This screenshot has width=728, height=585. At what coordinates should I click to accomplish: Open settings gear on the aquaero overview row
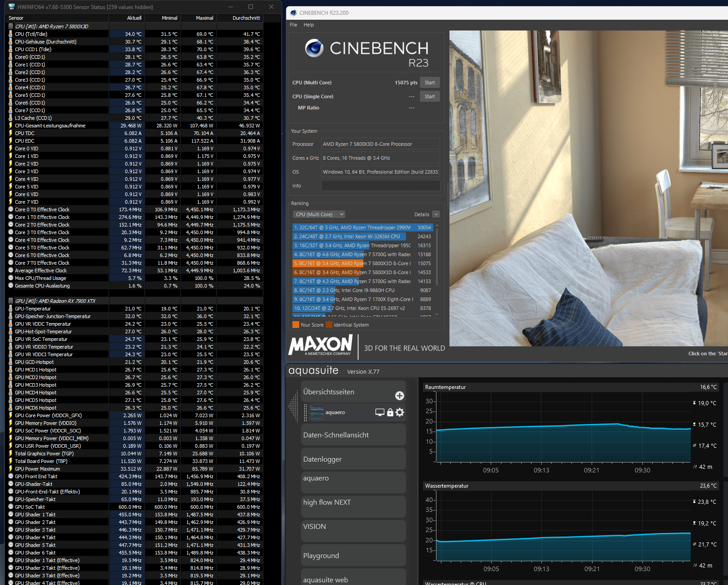[400, 412]
